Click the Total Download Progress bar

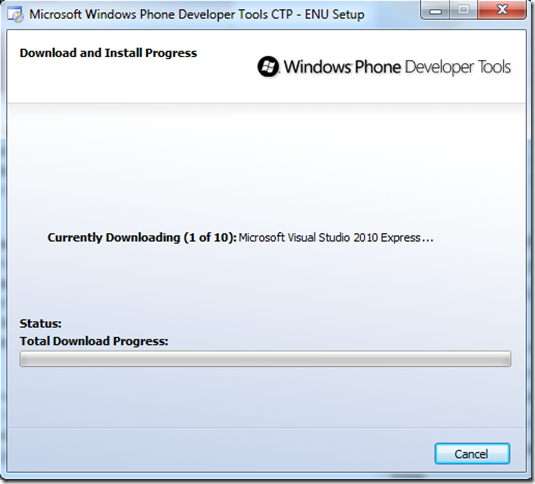[x=265, y=359]
